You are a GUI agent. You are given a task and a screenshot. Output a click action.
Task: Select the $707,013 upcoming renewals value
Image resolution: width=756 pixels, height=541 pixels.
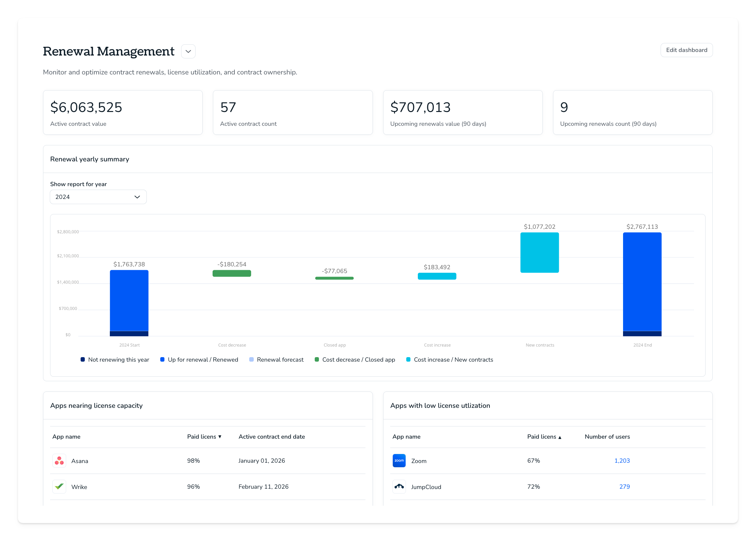pos(420,107)
